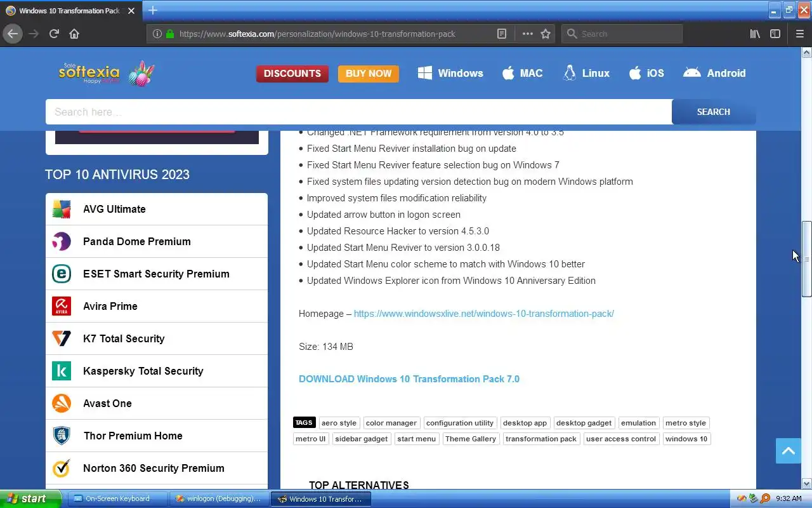Click the metro style tag
Screen dimensions: 812x508
pyautogui.click(x=686, y=423)
